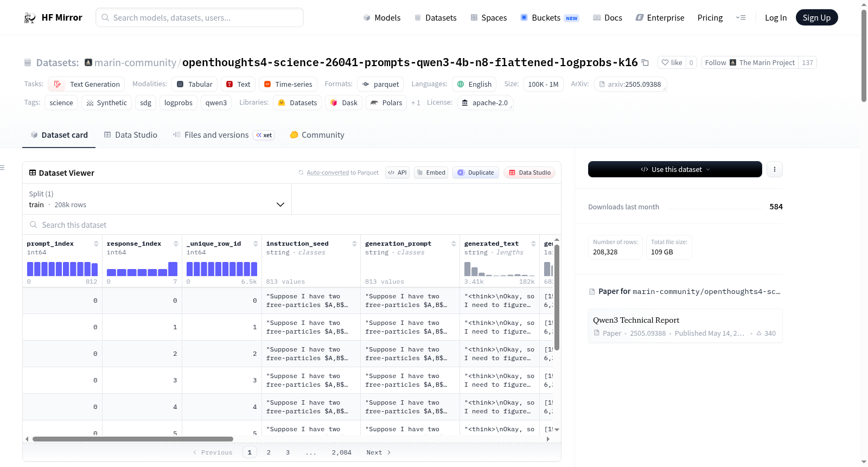Open the more navigation menu icon
This screenshot has height=467, width=868.
point(741,17)
